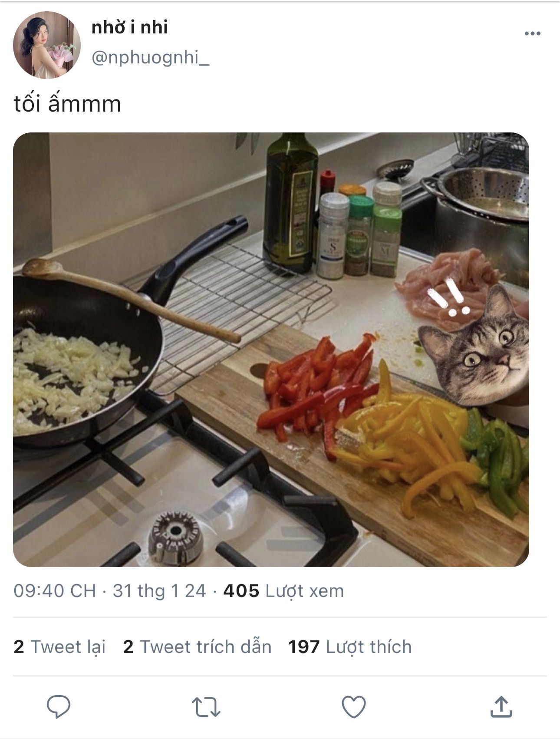Retweet using the arrows icon
Screen dimensions: 560x739
pyautogui.click(x=206, y=707)
